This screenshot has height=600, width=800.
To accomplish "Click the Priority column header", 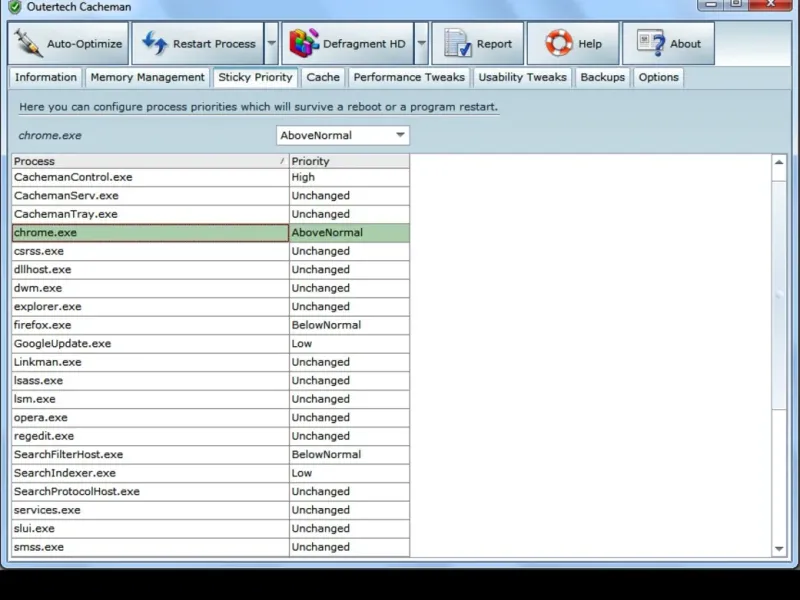I will (x=348, y=161).
